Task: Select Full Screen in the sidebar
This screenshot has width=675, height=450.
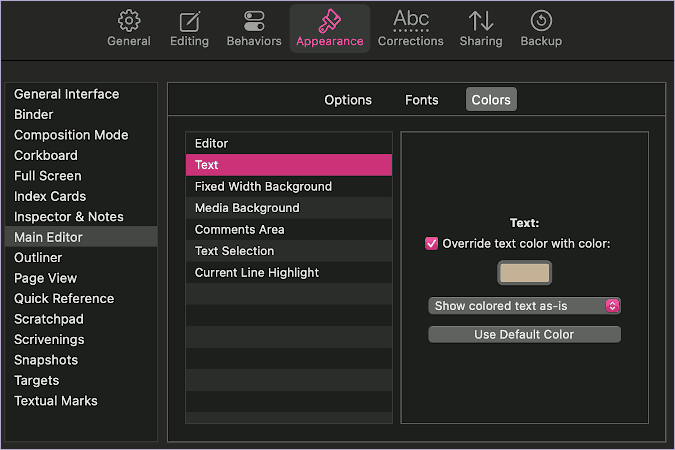Action: [x=81, y=176]
